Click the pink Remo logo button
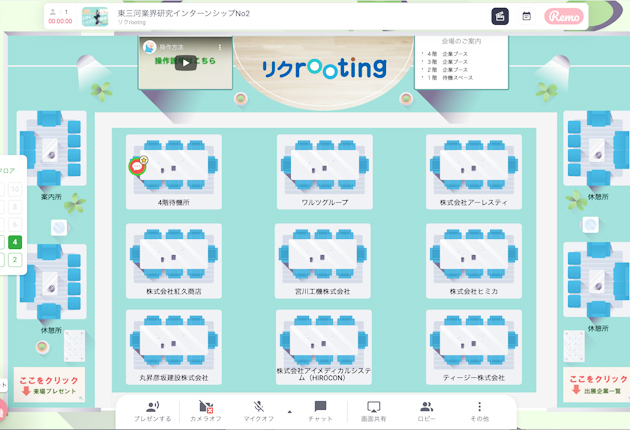The height and width of the screenshot is (430, 630). tap(564, 16)
